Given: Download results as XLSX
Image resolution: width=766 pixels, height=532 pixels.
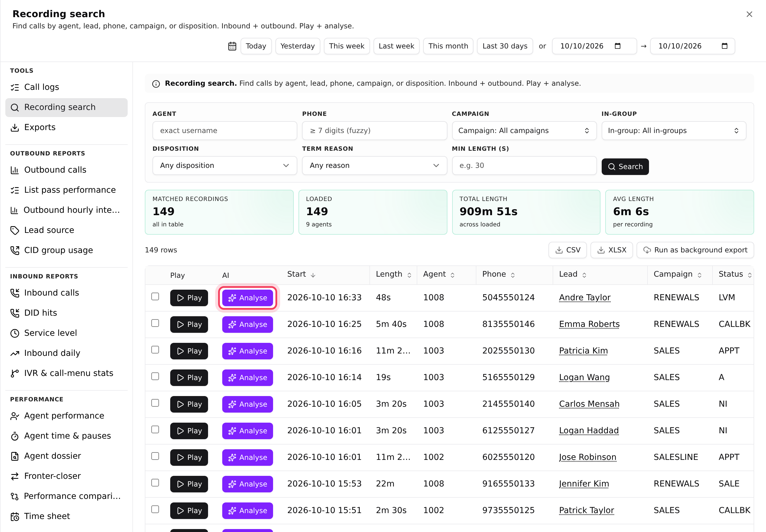Looking at the screenshot, I should click(612, 250).
